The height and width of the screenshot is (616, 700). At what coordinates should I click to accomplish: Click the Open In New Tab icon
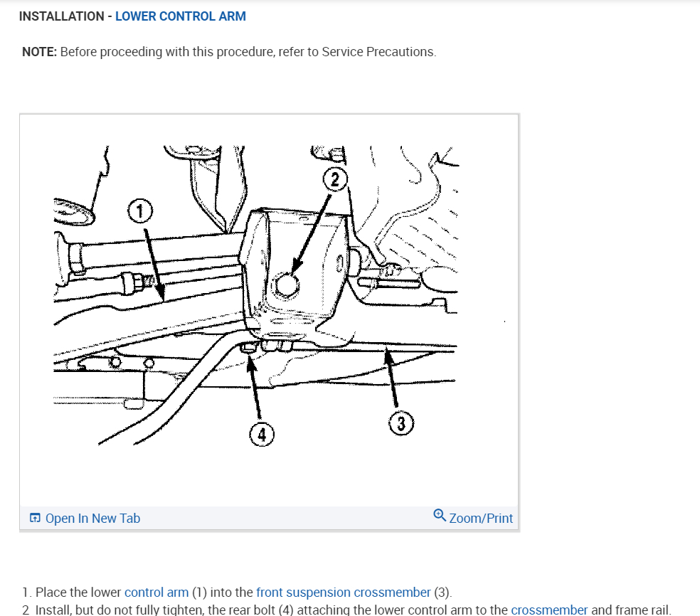pos(35,518)
